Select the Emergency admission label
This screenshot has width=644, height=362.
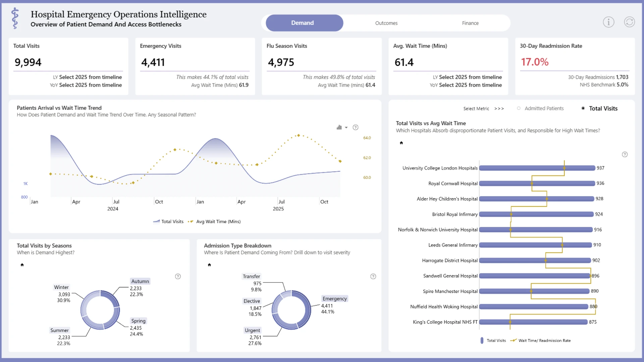coord(335,299)
